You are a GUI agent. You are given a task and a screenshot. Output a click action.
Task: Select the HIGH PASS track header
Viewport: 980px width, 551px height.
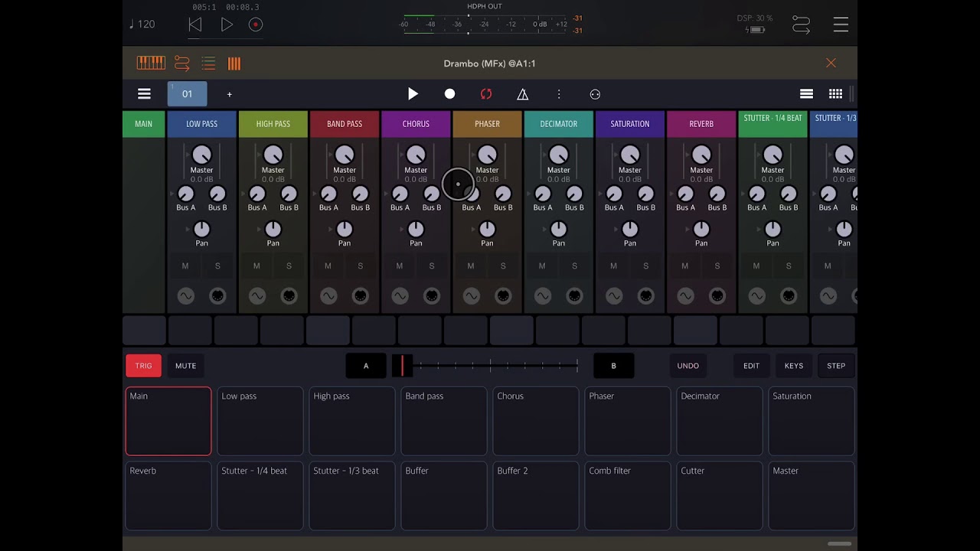click(273, 124)
